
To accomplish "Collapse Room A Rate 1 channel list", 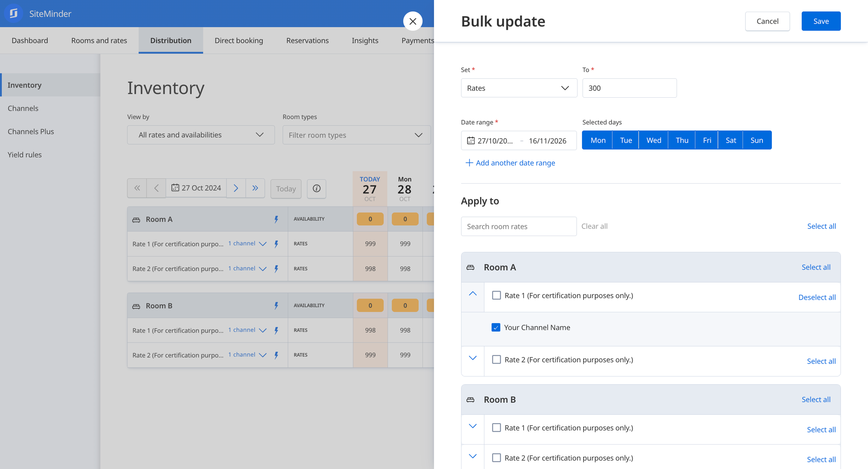I will (x=472, y=294).
